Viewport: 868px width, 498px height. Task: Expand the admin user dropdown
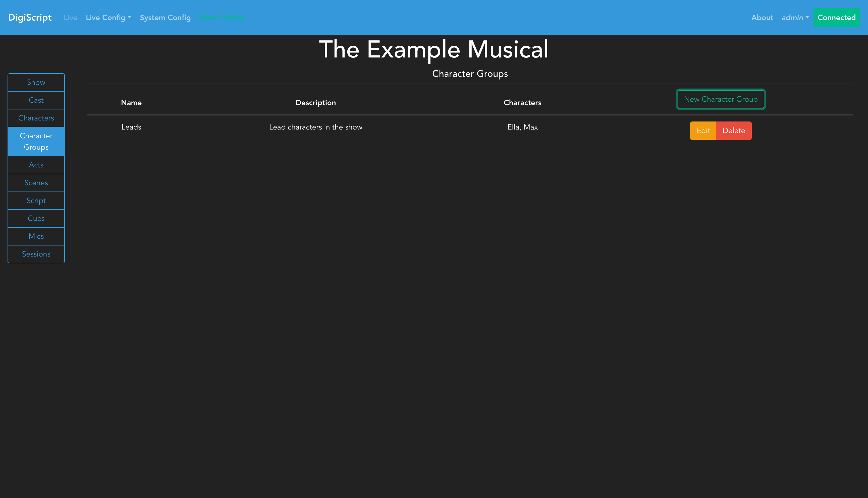coord(795,17)
